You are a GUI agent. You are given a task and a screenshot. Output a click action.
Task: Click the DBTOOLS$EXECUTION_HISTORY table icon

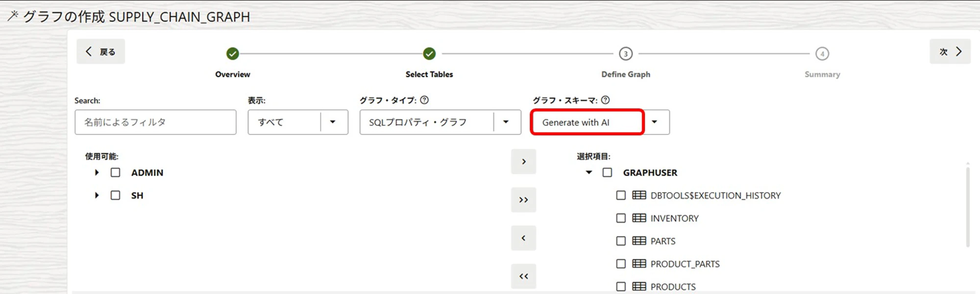pyautogui.click(x=639, y=195)
